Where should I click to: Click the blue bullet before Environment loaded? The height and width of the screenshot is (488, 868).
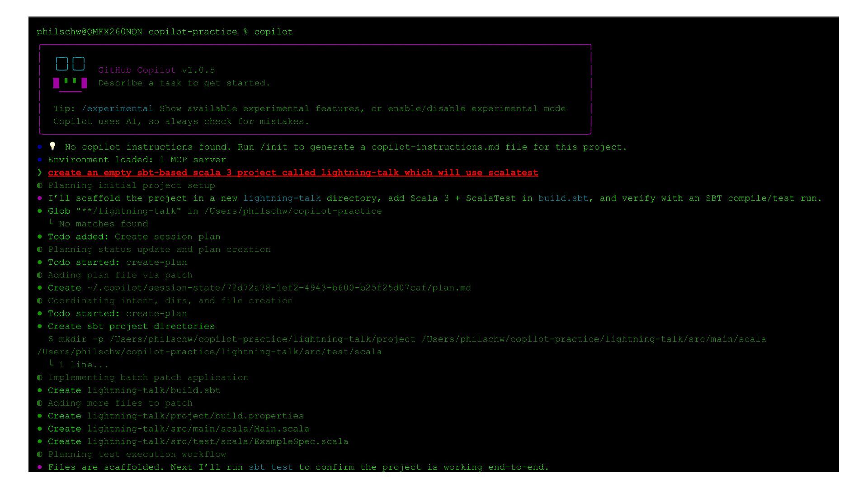[x=40, y=160]
